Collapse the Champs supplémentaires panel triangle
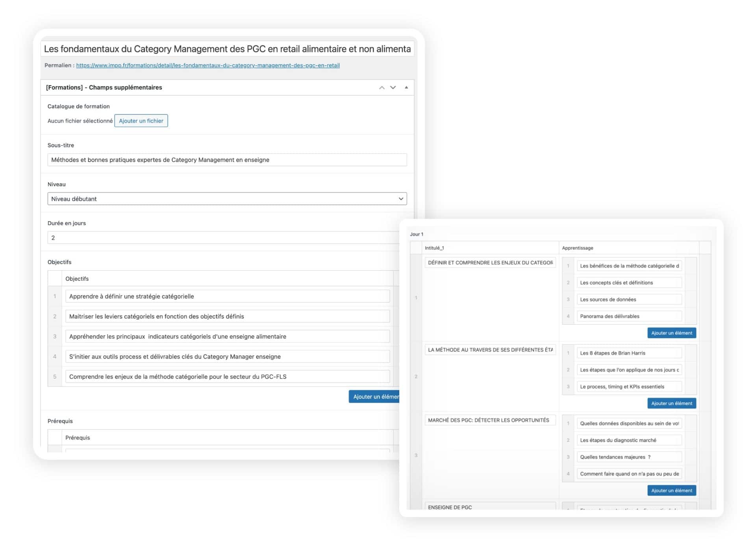 click(x=406, y=87)
